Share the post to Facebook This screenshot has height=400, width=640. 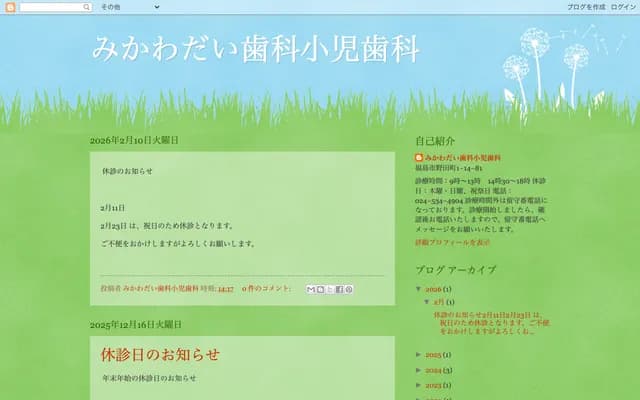[x=339, y=289]
